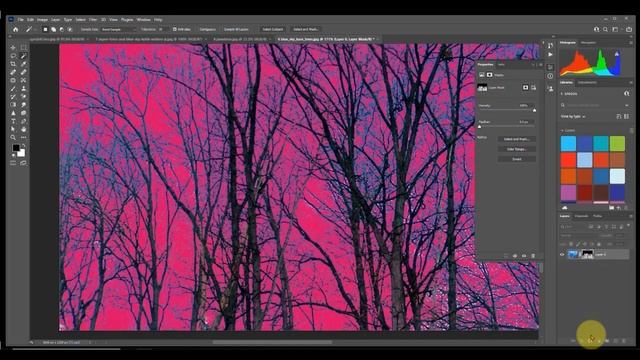Select the Move tool
Viewport: 640px width, 360px height.
(x=13, y=48)
